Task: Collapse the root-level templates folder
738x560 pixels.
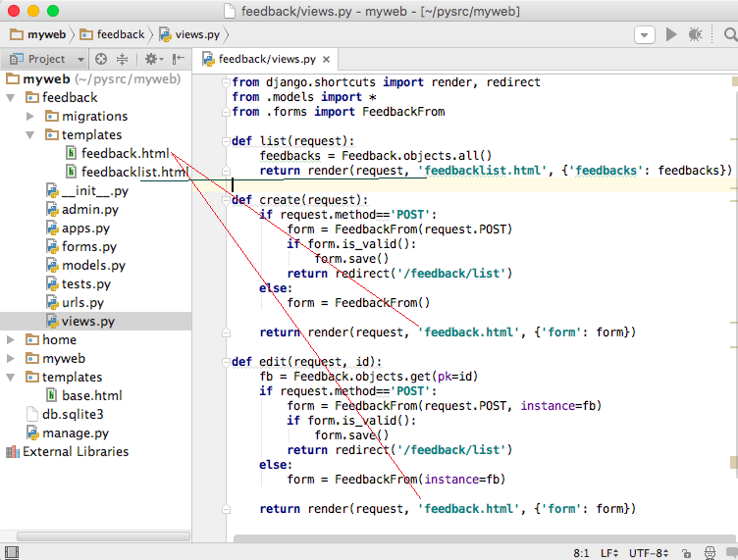Action: [11, 378]
